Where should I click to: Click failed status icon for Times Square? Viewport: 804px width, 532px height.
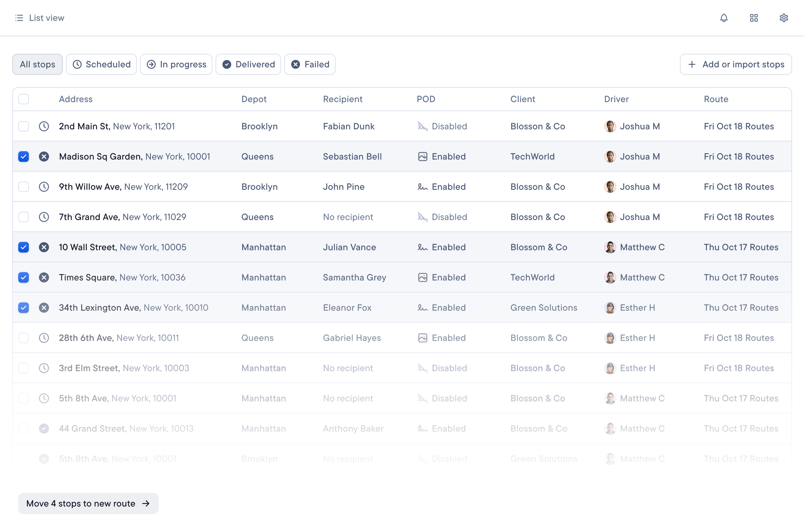[44, 277]
